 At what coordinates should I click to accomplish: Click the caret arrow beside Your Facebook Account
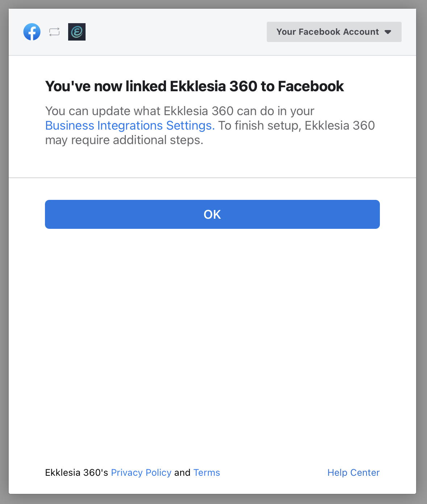point(388,32)
